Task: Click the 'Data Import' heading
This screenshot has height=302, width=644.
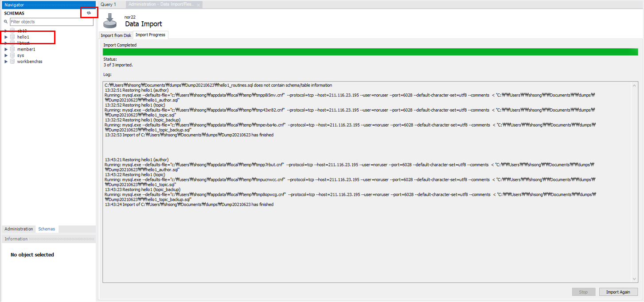Action: point(144,24)
